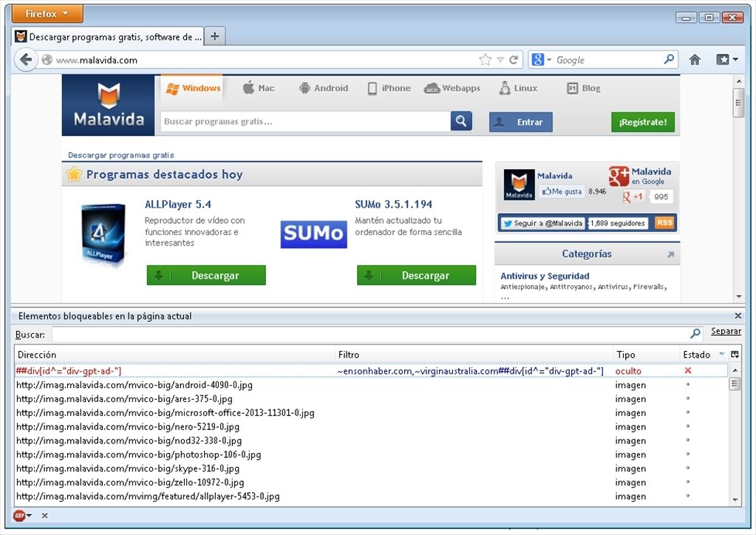Image resolution: width=756 pixels, height=535 pixels.
Task: Select the photoshop-106-0.jpg row
Action: point(371,454)
